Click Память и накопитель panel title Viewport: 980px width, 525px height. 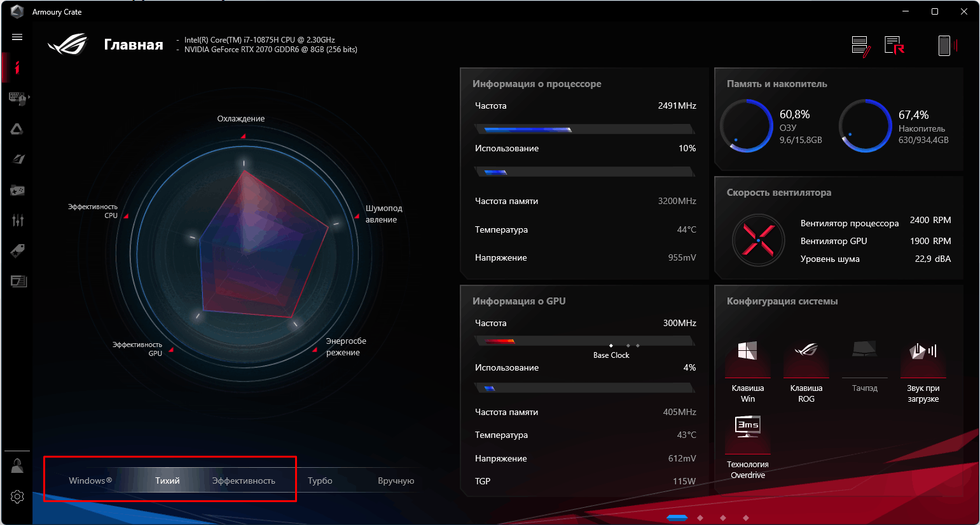(x=777, y=84)
